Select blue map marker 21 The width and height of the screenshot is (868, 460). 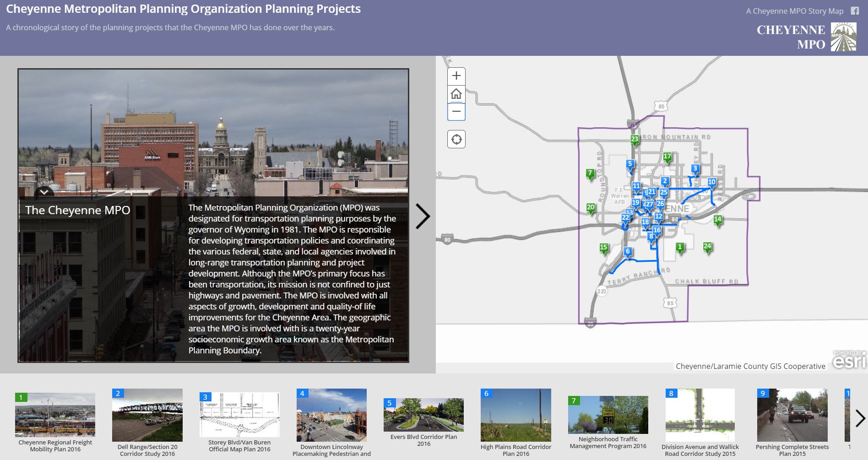coord(652,192)
